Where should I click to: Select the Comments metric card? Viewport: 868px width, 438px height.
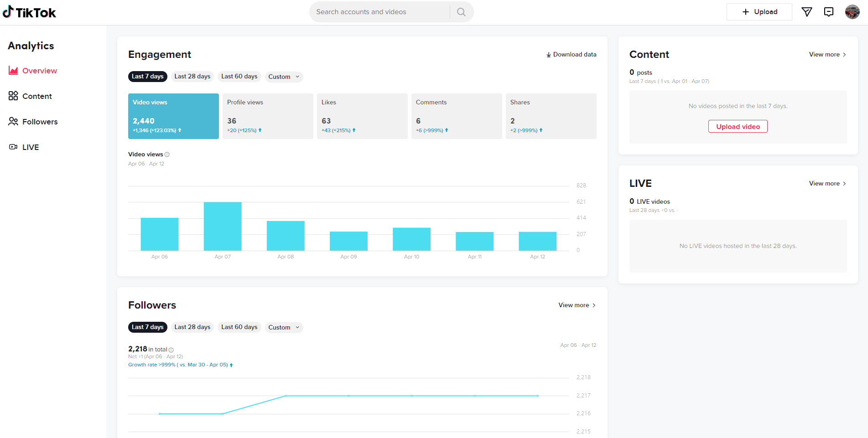(457, 116)
